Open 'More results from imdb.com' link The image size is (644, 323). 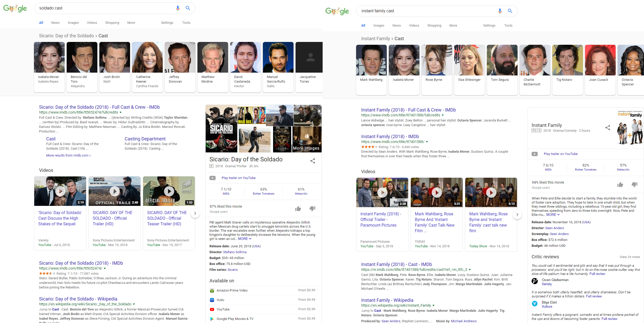pyautogui.click(x=68, y=155)
